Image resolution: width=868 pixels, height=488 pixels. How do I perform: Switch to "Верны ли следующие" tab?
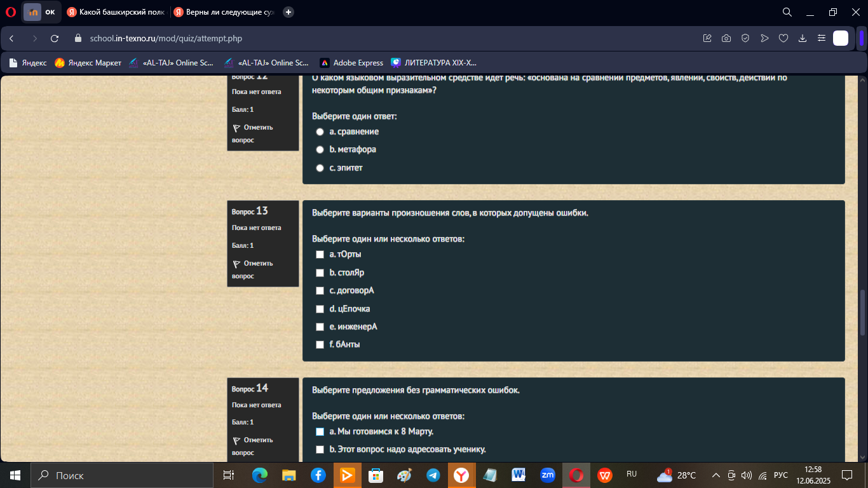(224, 12)
